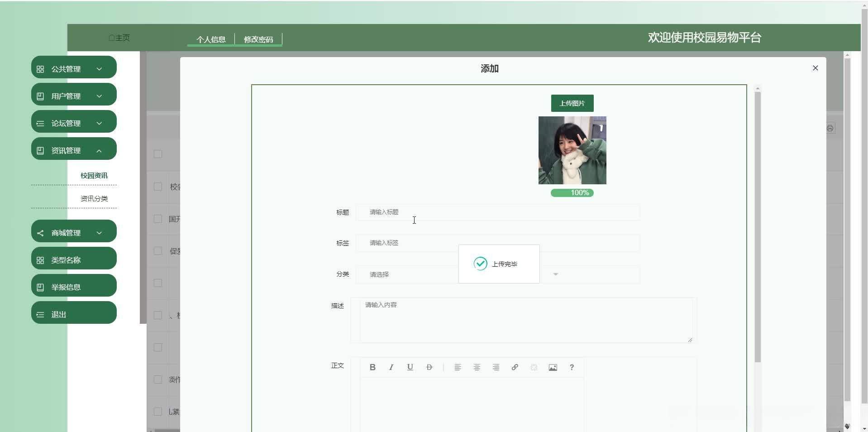Click the 上传图片 upload button
Screen dimensions: 868x432
click(572, 103)
